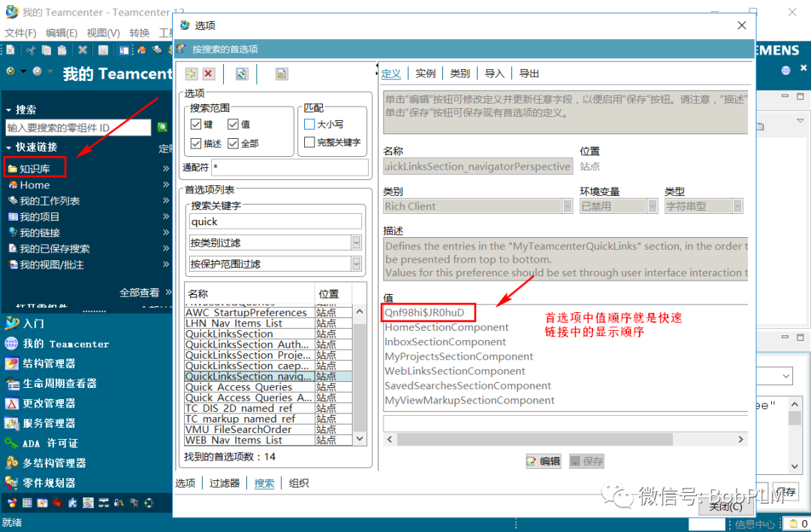Open 多结构管理器 application
The width and height of the screenshot is (811, 532).
46,463
